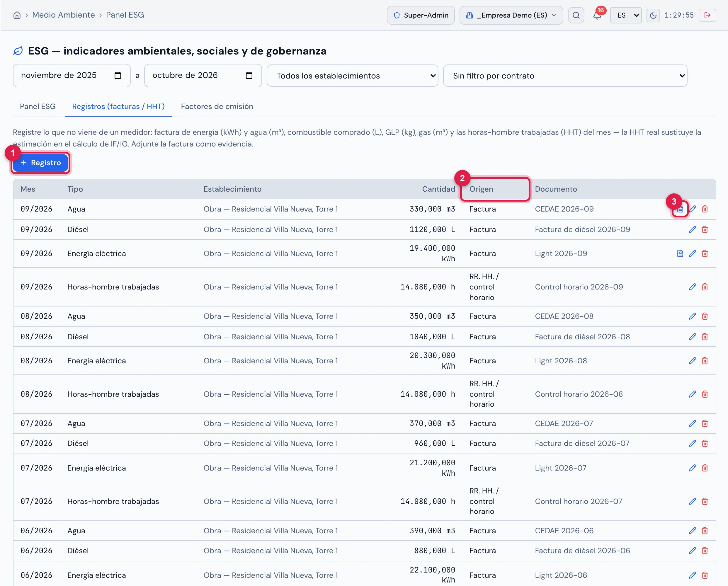
Task: Open the Factores de emisión tab
Action: coord(217,106)
